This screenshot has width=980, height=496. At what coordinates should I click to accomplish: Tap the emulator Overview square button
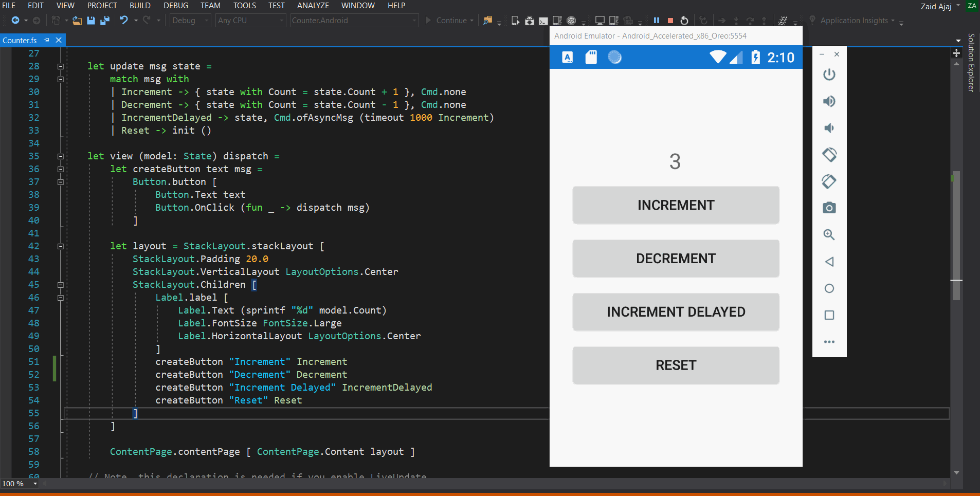click(x=829, y=315)
